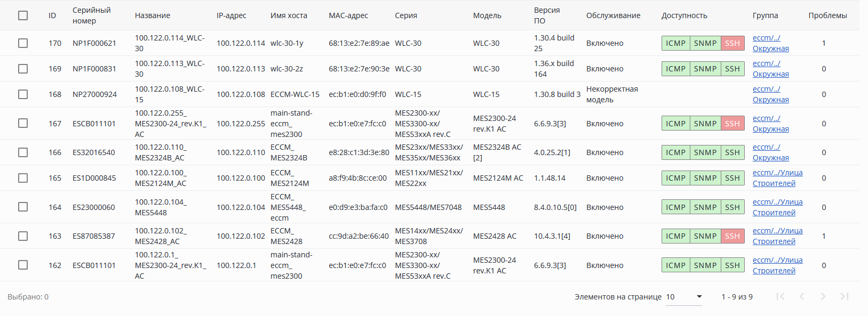868x316 pixels.
Task: Sort by the IP-адрес column header
Action: 231,15
